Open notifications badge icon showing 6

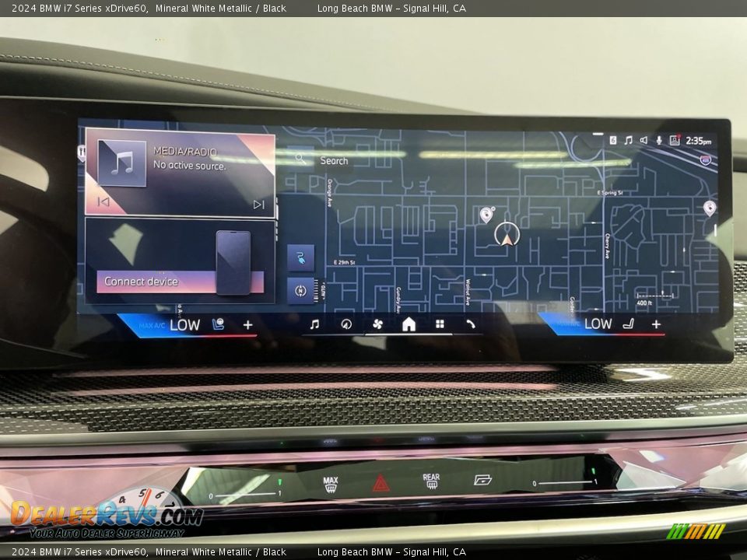pos(613,140)
